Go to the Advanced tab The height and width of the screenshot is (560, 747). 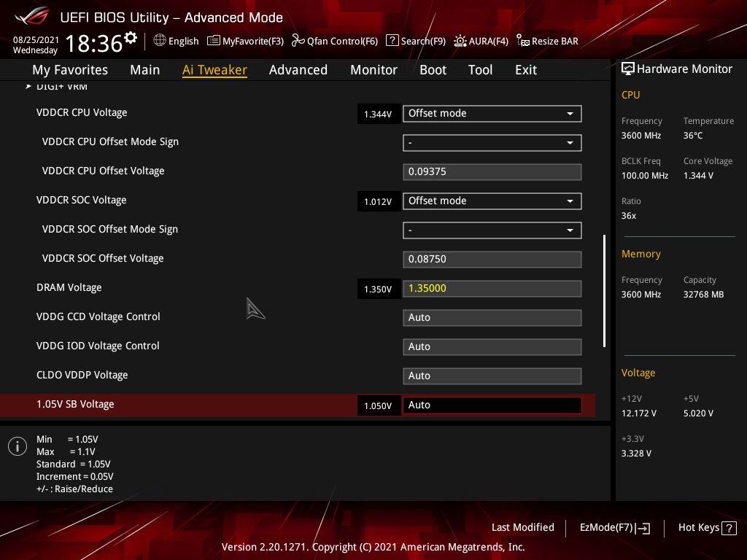tap(298, 70)
